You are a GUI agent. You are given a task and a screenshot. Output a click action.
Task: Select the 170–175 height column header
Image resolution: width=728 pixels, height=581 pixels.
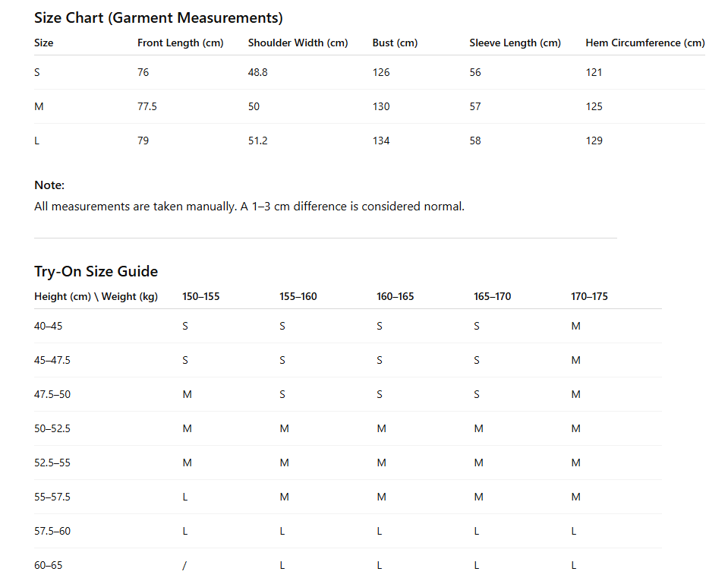click(x=589, y=296)
